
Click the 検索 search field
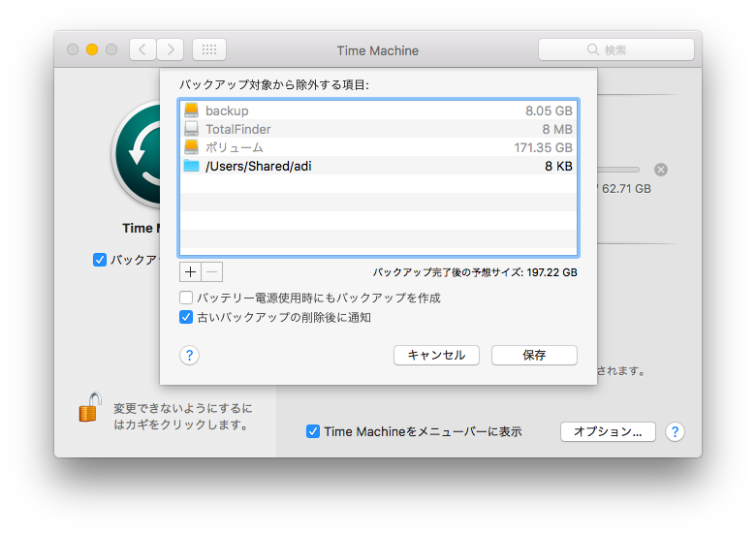pos(616,49)
